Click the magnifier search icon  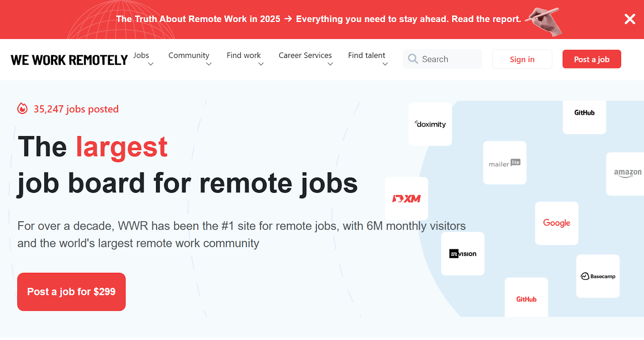pyautogui.click(x=413, y=59)
